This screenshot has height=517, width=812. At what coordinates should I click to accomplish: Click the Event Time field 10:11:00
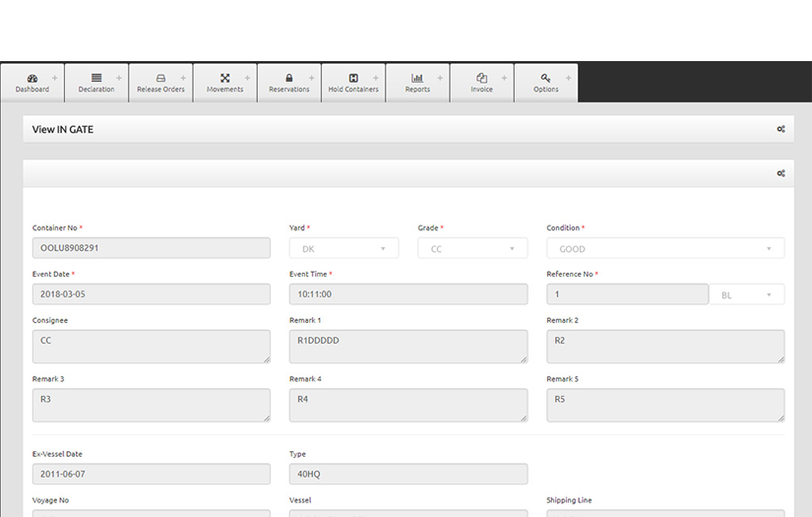click(408, 294)
